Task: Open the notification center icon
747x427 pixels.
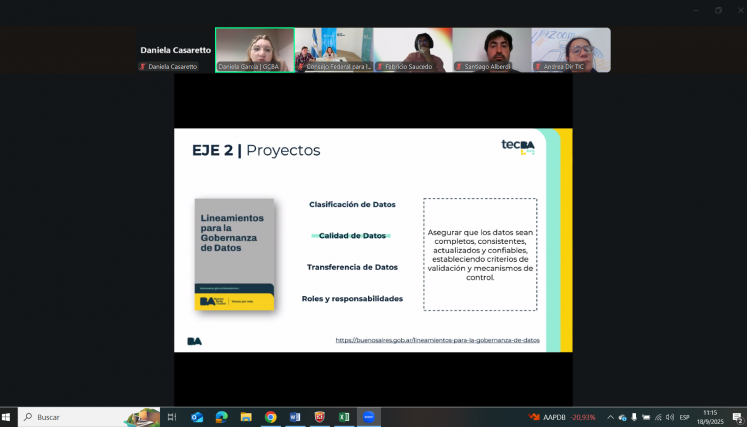Action: tap(737, 417)
